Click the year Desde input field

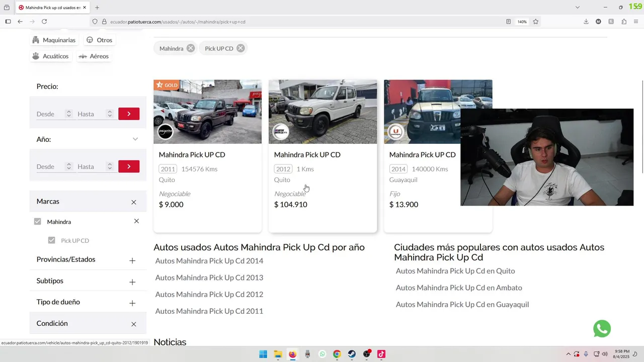[50, 166]
